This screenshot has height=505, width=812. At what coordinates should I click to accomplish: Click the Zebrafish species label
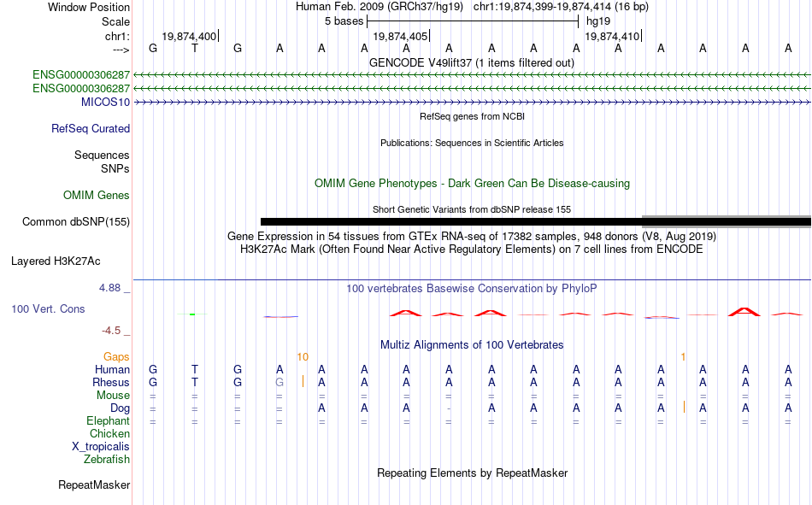coord(107,460)
